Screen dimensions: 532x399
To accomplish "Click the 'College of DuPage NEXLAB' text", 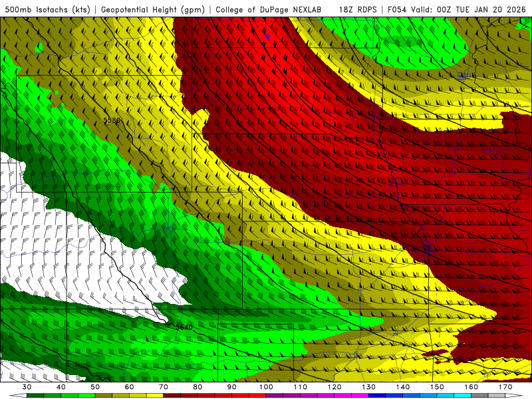I will coord(269,9).
